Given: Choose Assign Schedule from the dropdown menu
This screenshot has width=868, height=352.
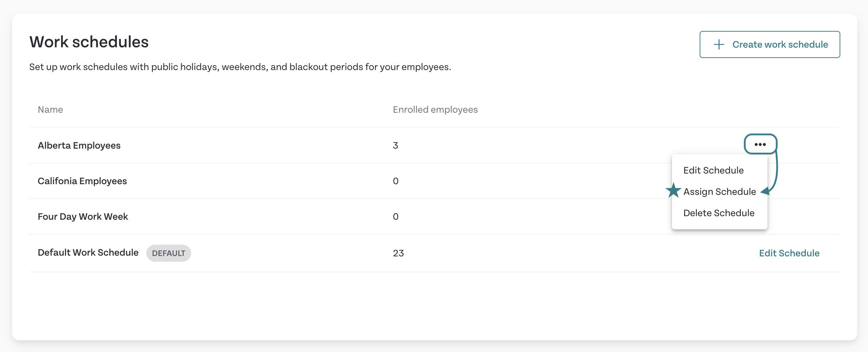Looking at the screenshot, I should point(720,192).
